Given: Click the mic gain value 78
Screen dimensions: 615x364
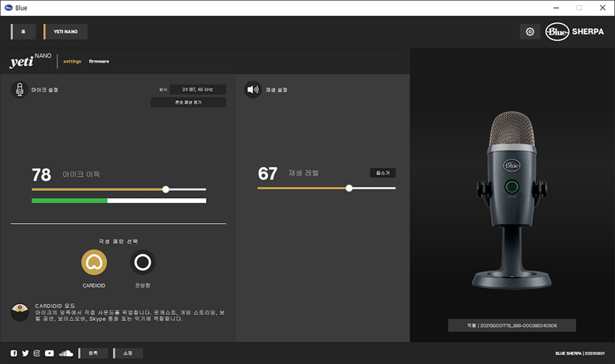Looking at the screenshot, I should click(41, 175).
